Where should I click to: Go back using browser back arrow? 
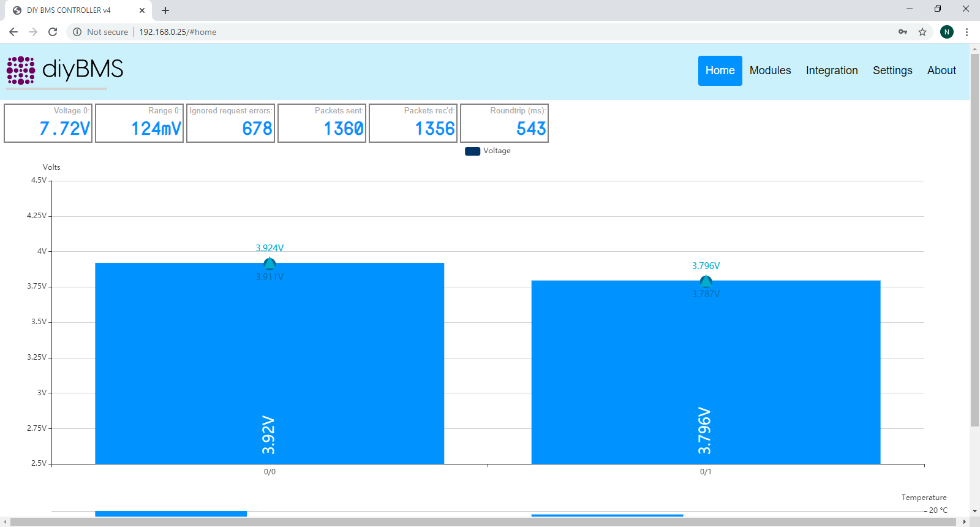coord(13,32)
